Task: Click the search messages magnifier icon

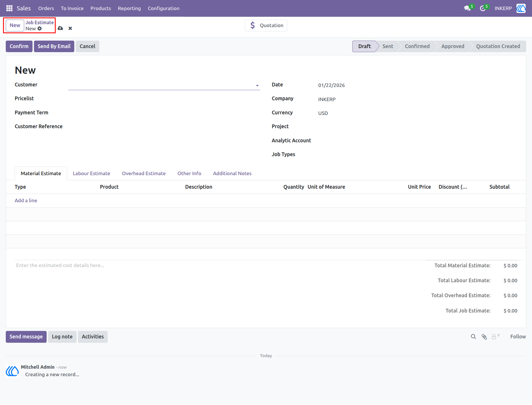Action: (x=473, y=337)
